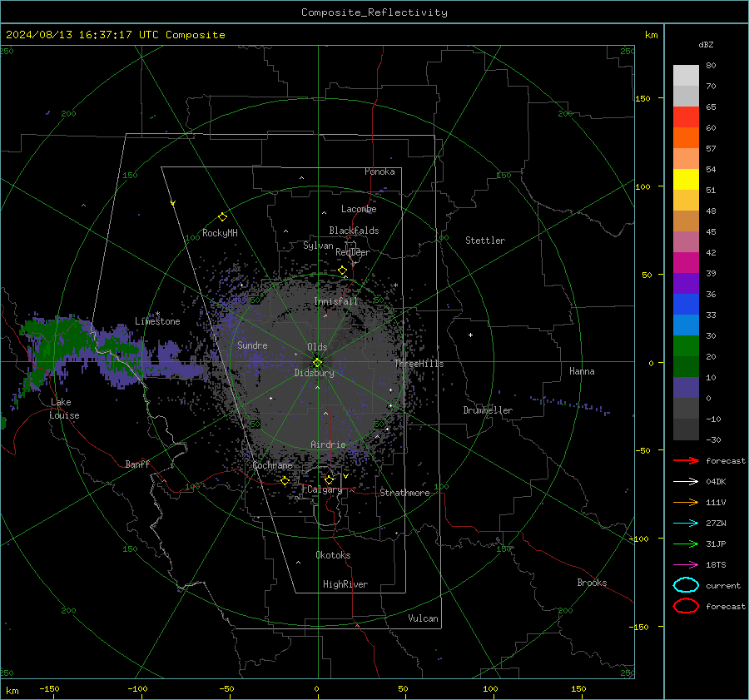This screenshot has width=749, height=700.
Task: Pick the slate purple 0-10 dBZ swatch
Action: click(x=686, y=388)
